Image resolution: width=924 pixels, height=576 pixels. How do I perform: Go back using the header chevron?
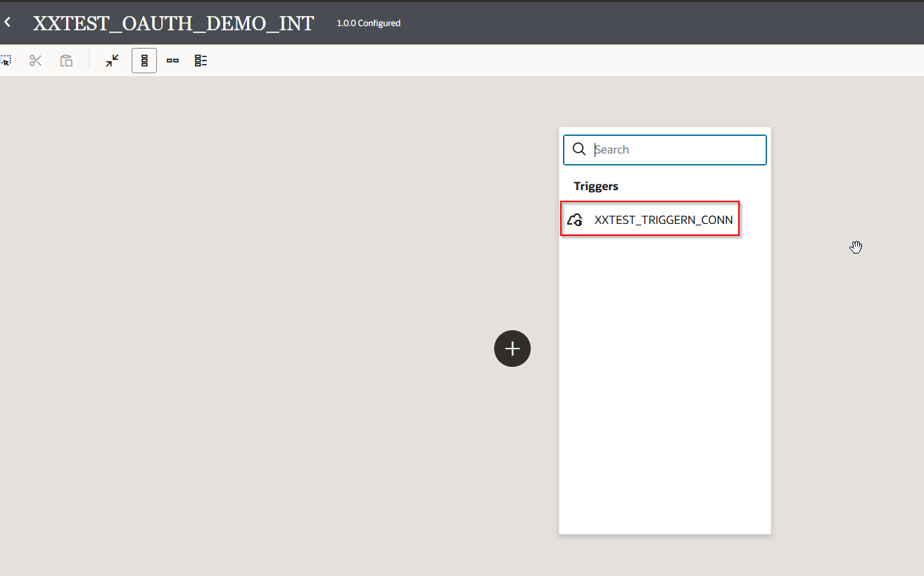tap(7, 23)
